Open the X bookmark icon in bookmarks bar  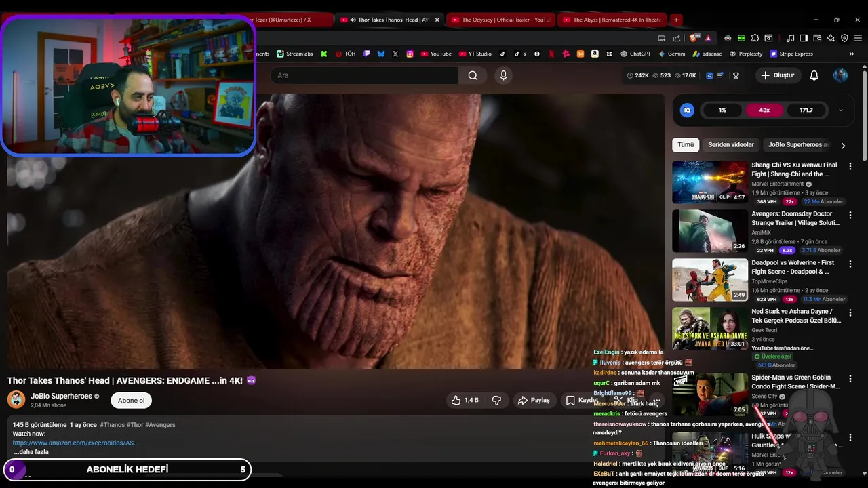pyautogui.click(x=395, y=54)
